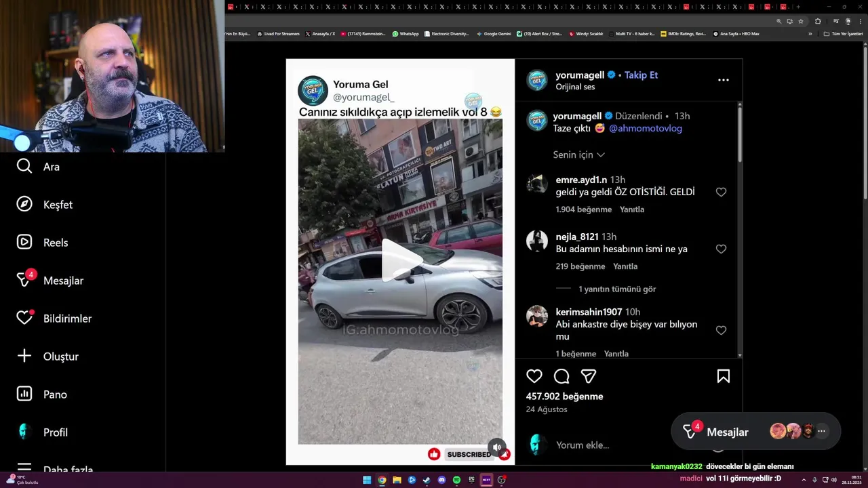Open the Windows Start menu
Image resolution: width=868 pixels, height=488 pixels.
tap(367, 480)
